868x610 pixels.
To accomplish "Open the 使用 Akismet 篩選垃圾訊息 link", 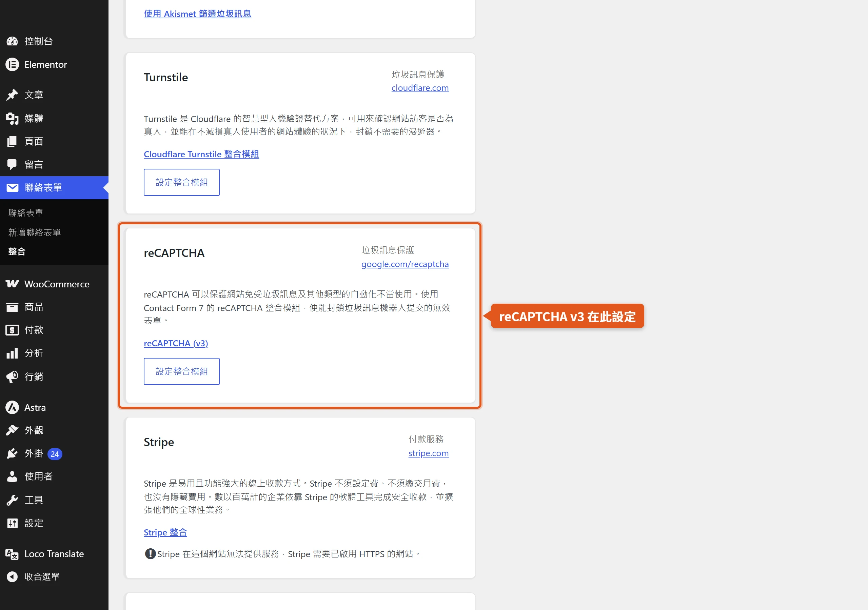I will (197, 14).
